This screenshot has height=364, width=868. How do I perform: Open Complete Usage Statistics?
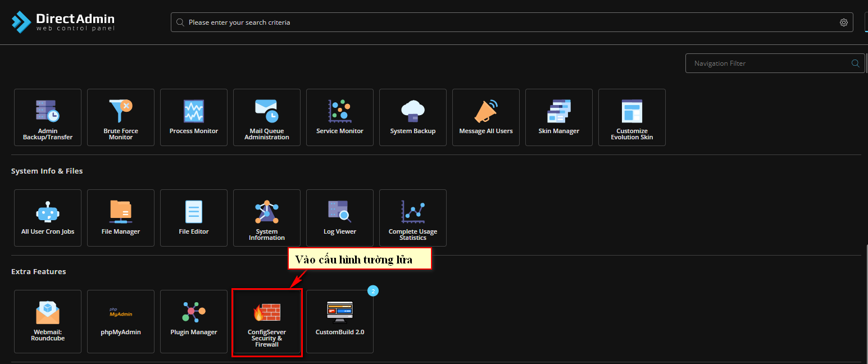[x=413, y=218]
